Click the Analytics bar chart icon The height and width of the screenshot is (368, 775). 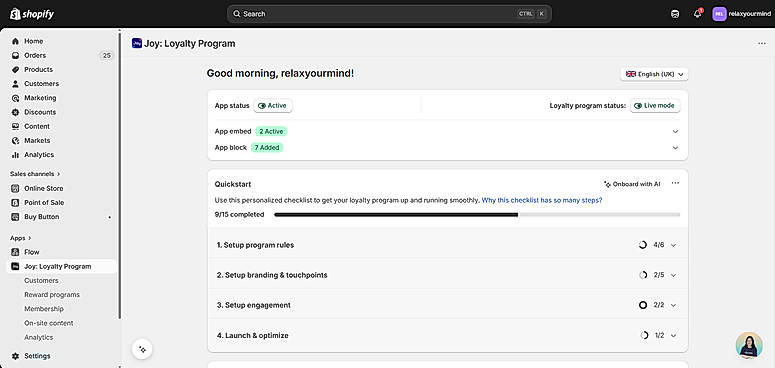coord(15,155)
